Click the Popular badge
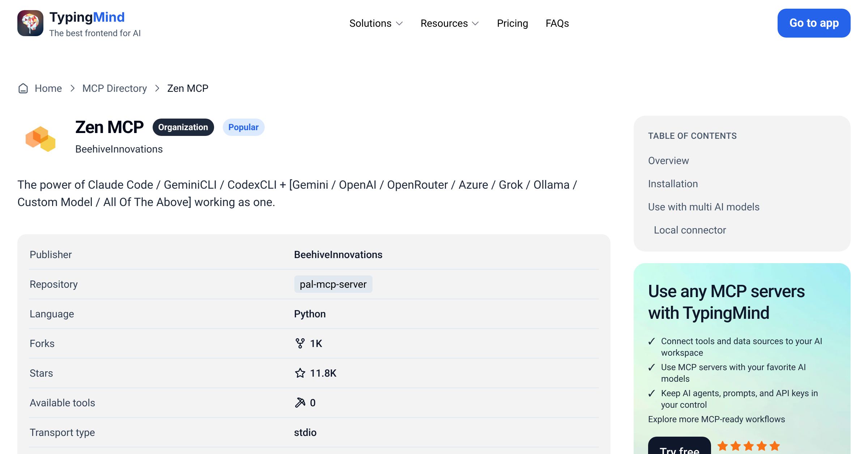Screen dimensions: 868x454 pyautogui.click(x=243, y=127)
